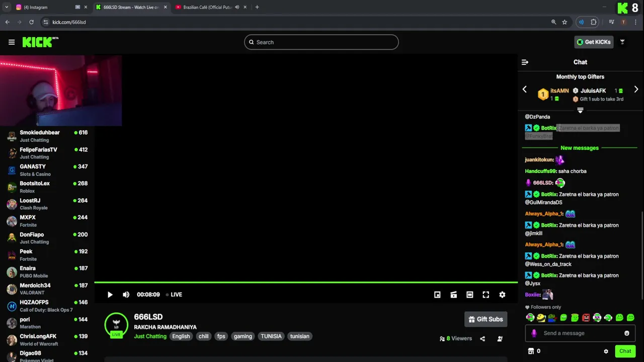Click the stream progress bar

pyautogui.click(x=306, y=283)
